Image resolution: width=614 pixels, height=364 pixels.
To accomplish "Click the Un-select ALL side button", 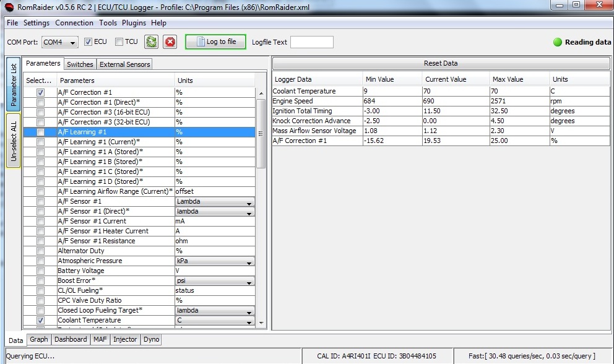I will [x=14, y=141].
